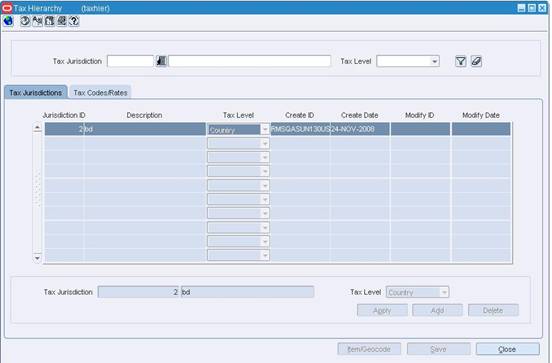
Task: Click the Add button
Action: point(437,310)
